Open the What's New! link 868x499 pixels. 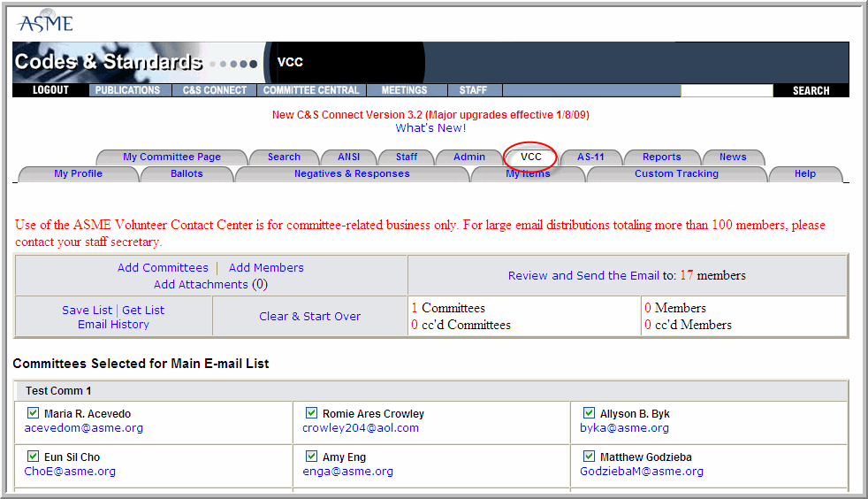click(x=430, y=128)
